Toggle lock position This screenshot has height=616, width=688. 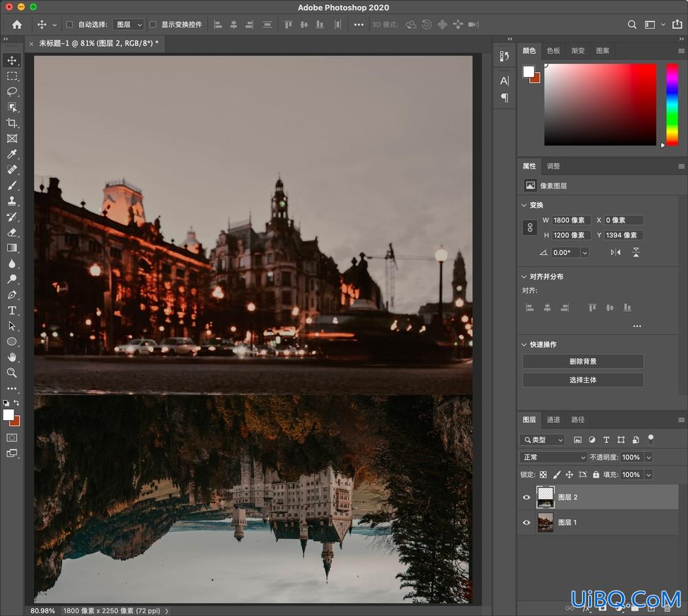(x=569, y=475)
